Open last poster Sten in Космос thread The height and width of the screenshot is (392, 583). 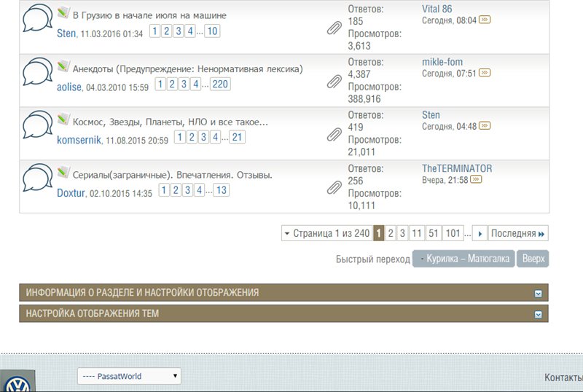tap(431, 115)
